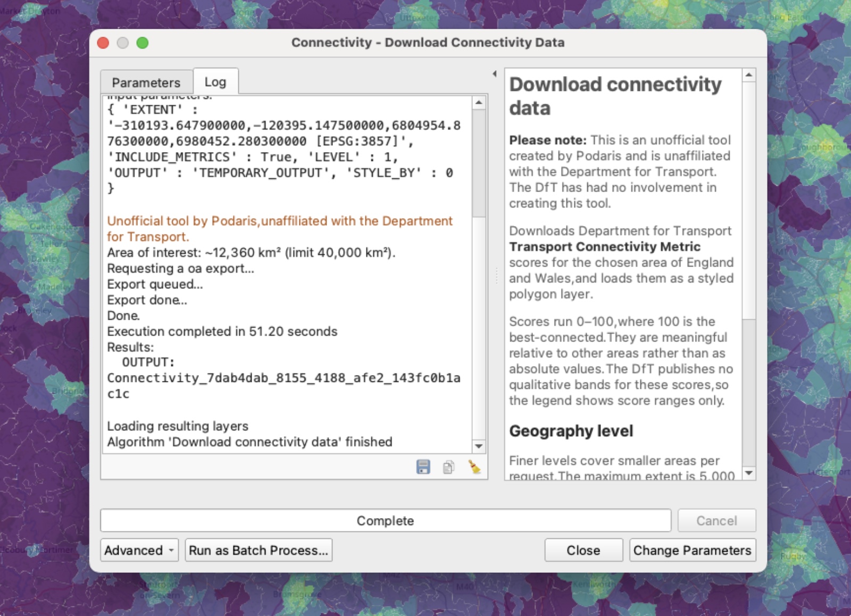
Task: Switch to the Parameters tab
Action: (146, 82)
